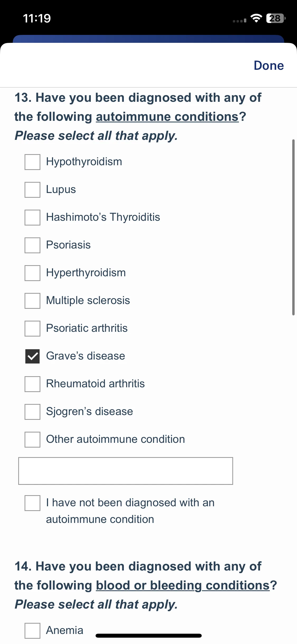Tap the Done button

(x=269, y=66)
